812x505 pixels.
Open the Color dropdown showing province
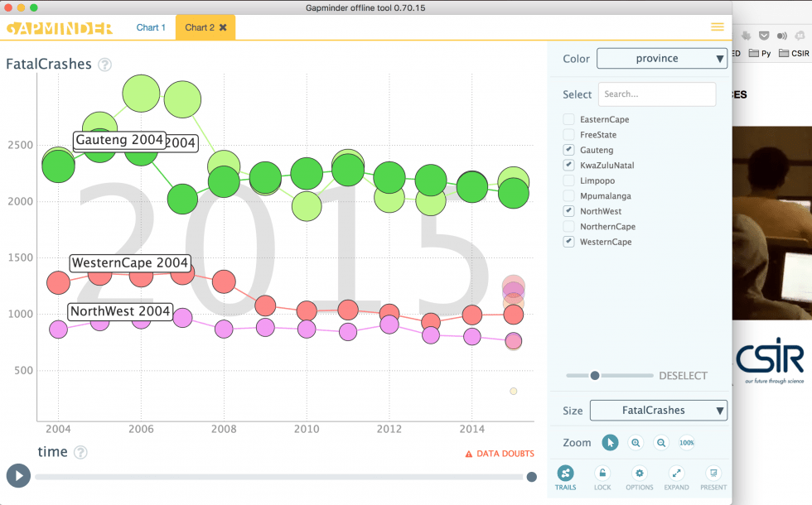[661, 58]
